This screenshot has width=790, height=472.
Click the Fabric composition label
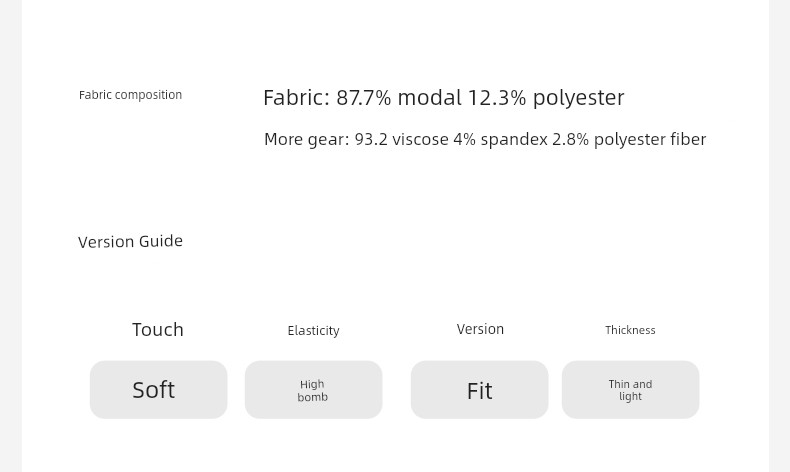tap(130, 95)
